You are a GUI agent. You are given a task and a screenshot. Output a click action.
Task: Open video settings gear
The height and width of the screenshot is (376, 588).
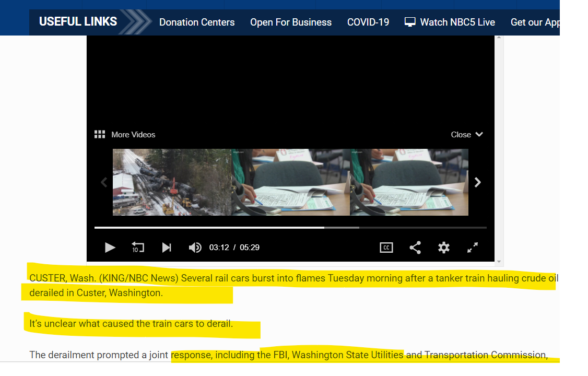pos(444,248)
